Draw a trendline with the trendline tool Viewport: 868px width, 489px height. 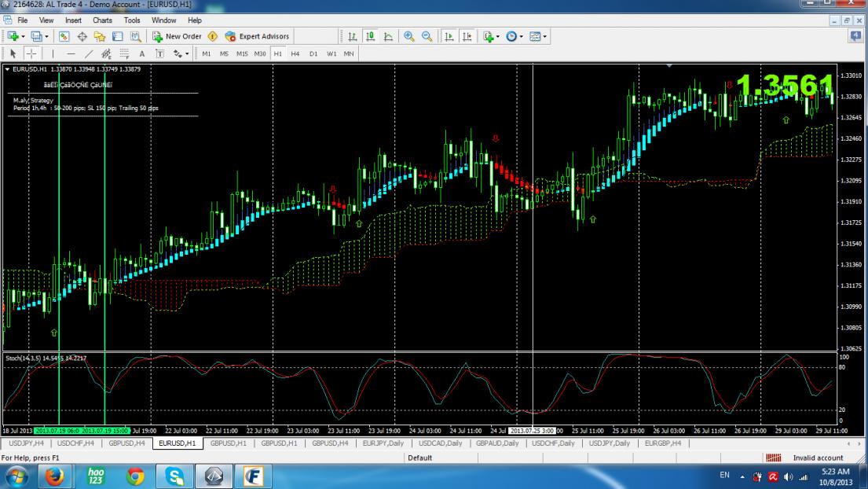click(88, 53)
